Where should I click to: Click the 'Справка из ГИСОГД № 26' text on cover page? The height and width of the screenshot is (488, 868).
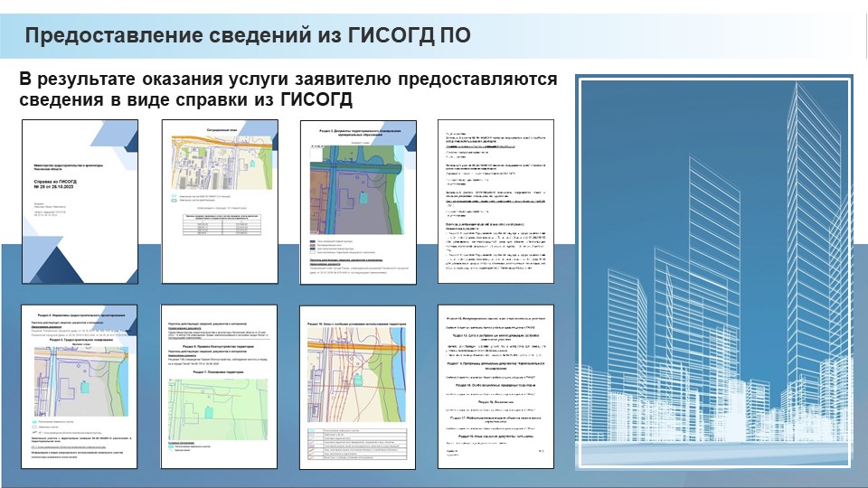click(x=55, y=184)
